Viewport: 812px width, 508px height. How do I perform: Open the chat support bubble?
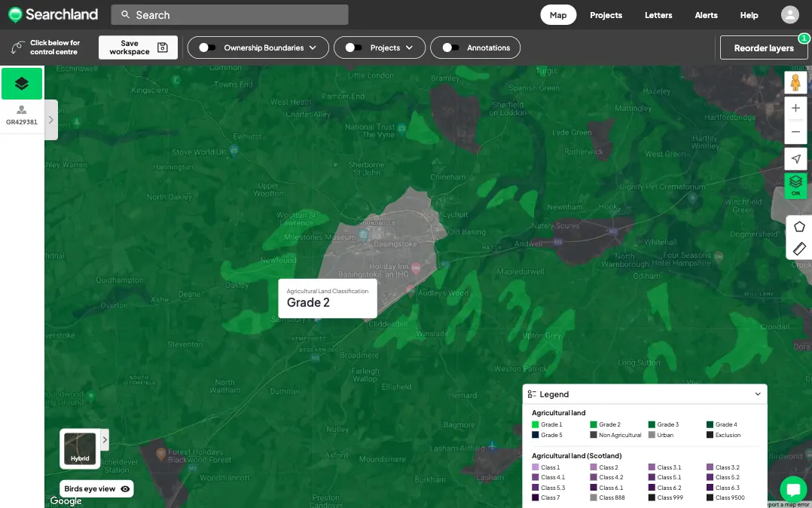793,490
